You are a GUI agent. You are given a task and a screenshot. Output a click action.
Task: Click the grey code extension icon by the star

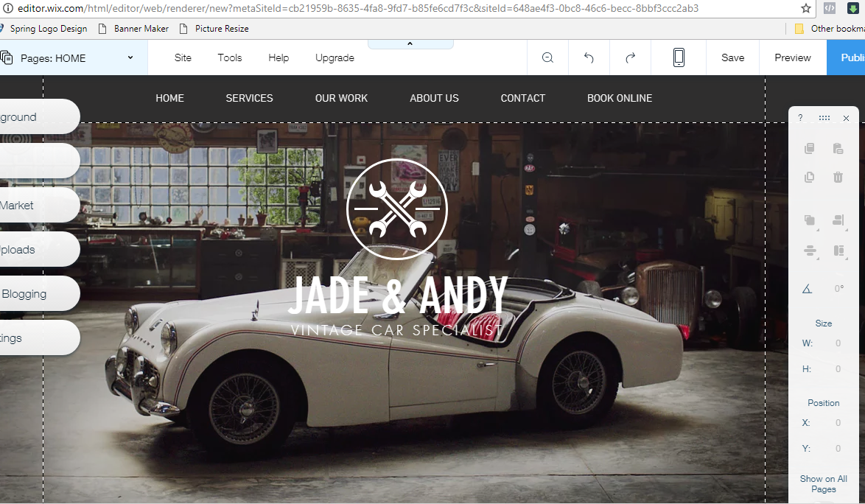click(x=830, y=8)
